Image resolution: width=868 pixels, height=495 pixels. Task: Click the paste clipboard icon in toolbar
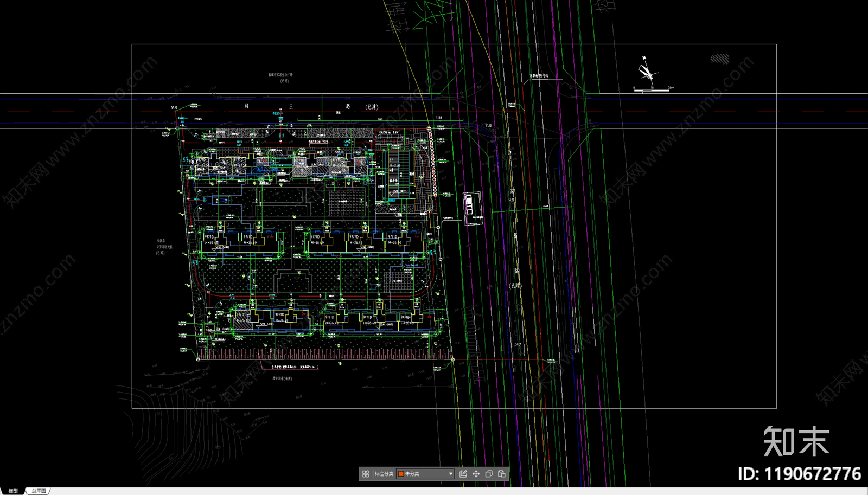pos(502,474)
